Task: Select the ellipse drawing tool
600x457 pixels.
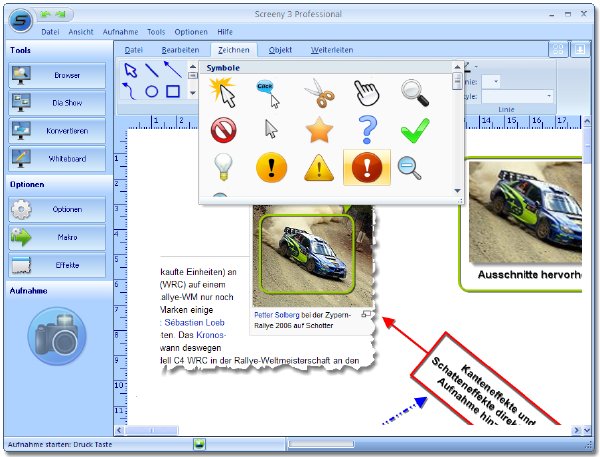Action: [152, 91]
